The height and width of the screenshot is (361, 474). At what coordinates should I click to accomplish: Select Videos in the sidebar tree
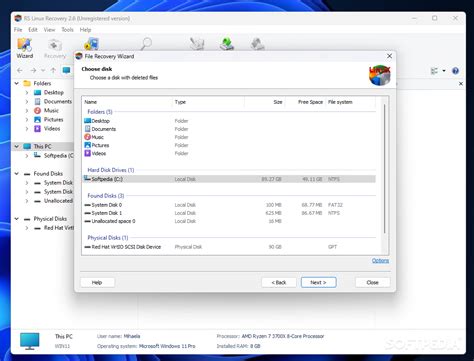[52, 128]
